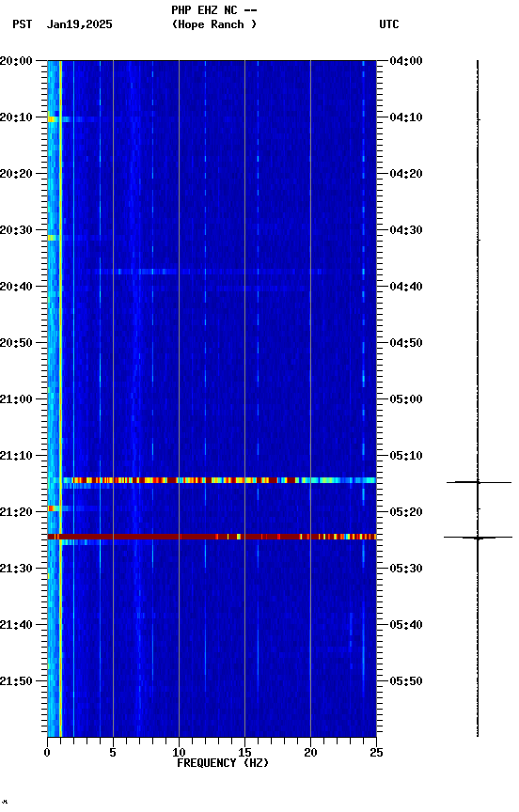The width and height of the screenshot is (519, 812).
Task: Click the '04:10' UTC time label
Action: pyautogui.click(x=406, y=117)
